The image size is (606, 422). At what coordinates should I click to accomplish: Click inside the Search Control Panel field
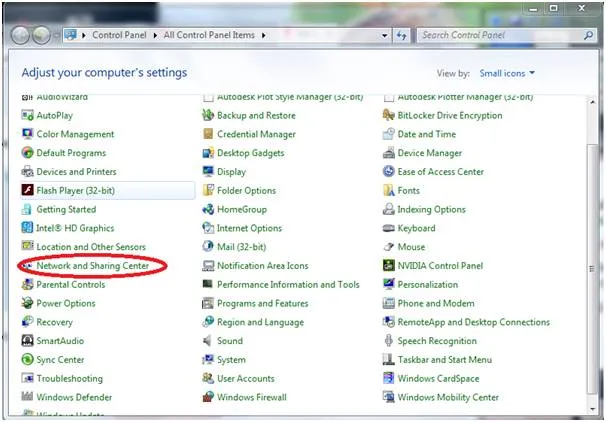point(497,35)
